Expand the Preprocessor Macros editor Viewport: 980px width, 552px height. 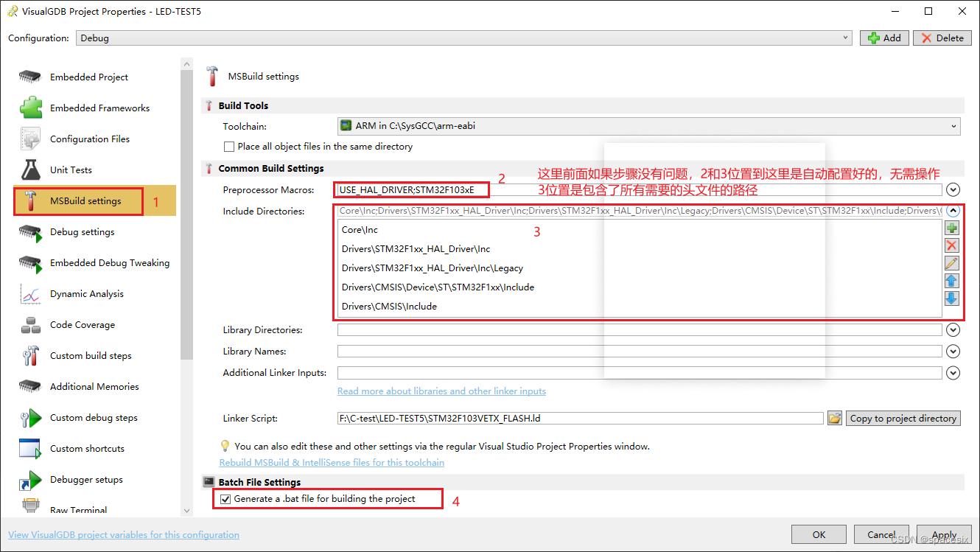pos(953,190)
